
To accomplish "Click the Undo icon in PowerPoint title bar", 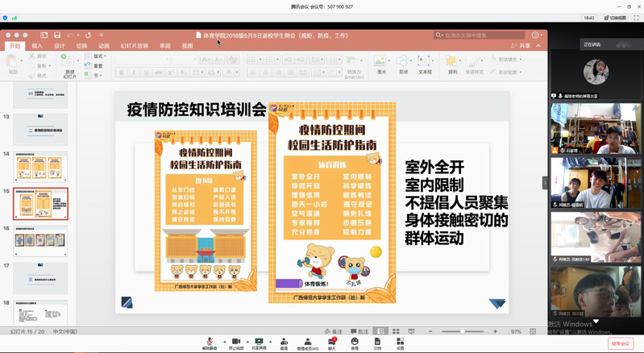I will tap(70, 35).
